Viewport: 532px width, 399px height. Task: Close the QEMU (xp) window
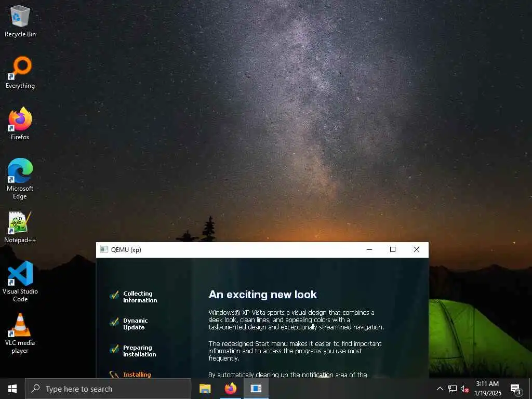point(417,250)
